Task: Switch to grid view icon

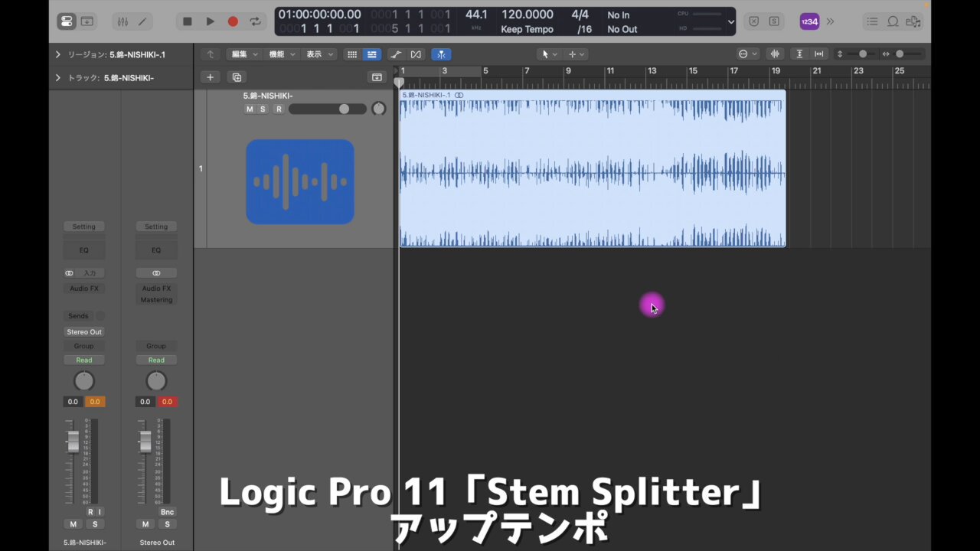Action: tap(352, 54)
